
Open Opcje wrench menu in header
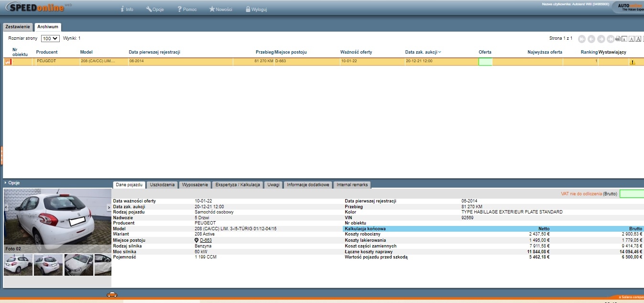click(149, 9)
